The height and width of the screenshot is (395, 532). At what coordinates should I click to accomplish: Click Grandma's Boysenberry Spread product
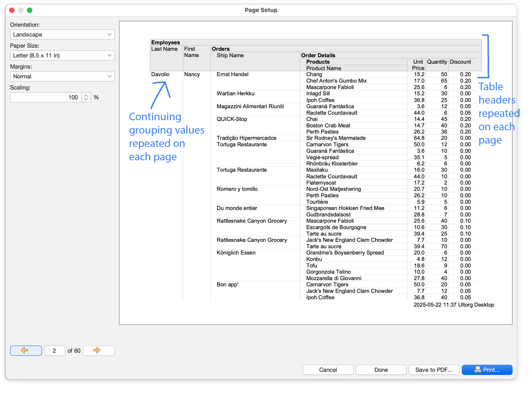[x=345, y=252]
